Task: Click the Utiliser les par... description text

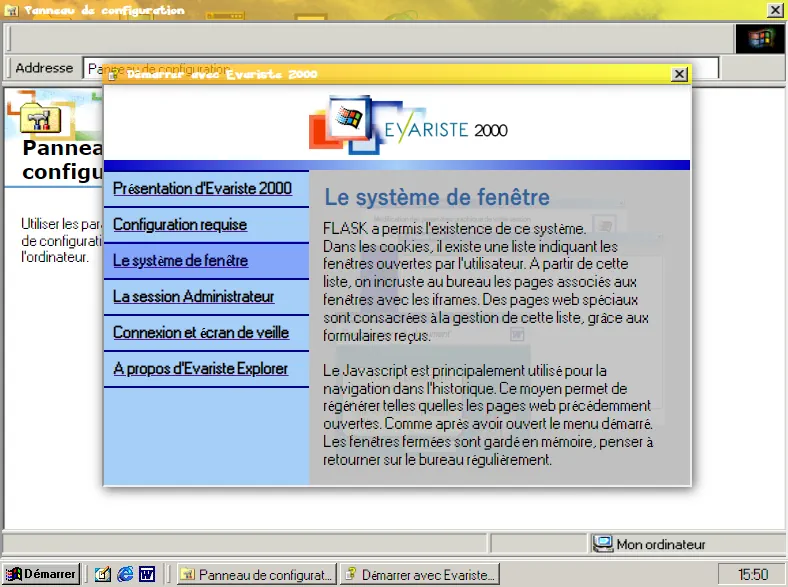Action: (61, 240)
